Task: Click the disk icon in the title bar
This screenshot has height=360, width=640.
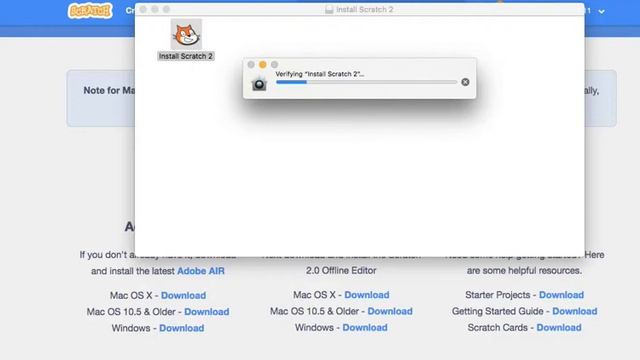Action: tap(329, 9)
